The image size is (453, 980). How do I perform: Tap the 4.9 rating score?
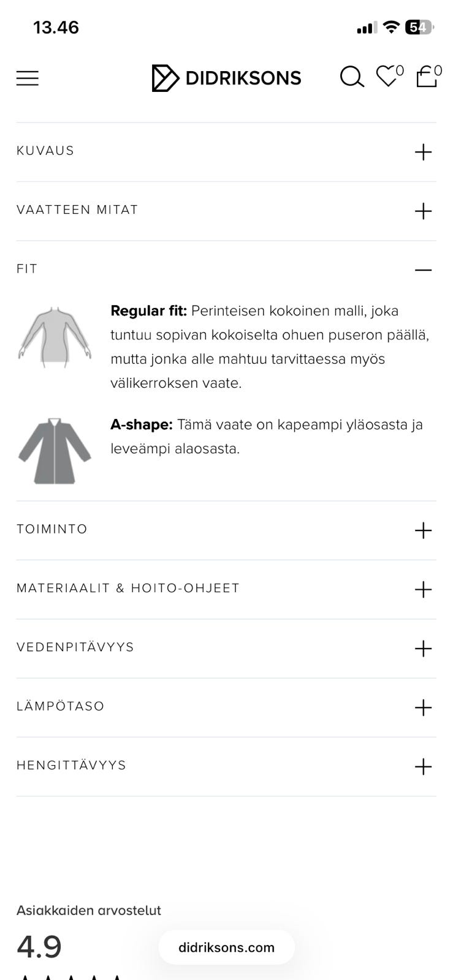(x=39, y=947)
